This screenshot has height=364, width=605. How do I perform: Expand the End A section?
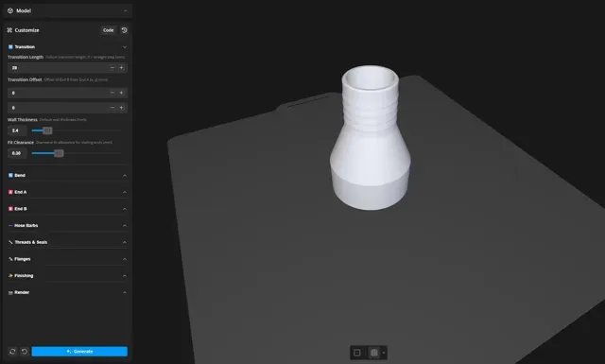click(67, 192)
